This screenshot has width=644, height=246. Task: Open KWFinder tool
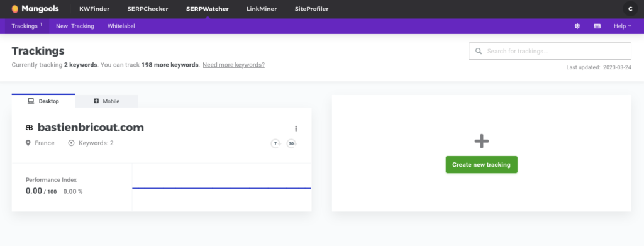[94, 9]
